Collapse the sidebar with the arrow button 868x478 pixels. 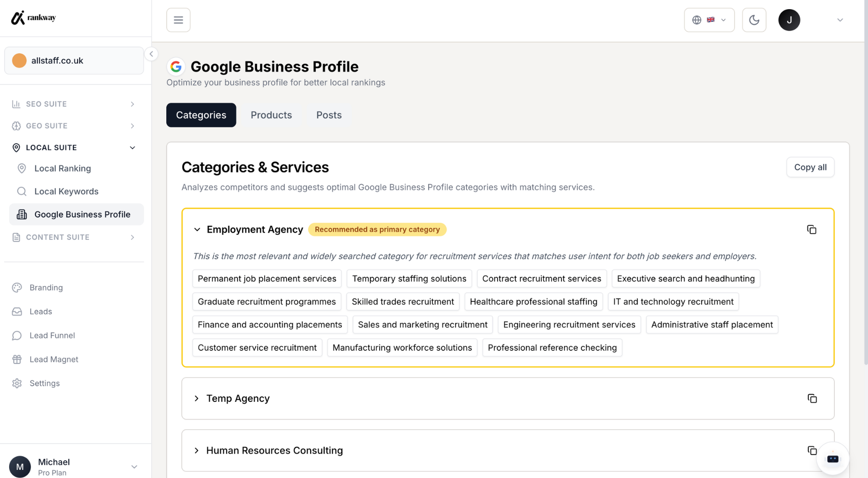pyautogui.click(x=151, y=54)
